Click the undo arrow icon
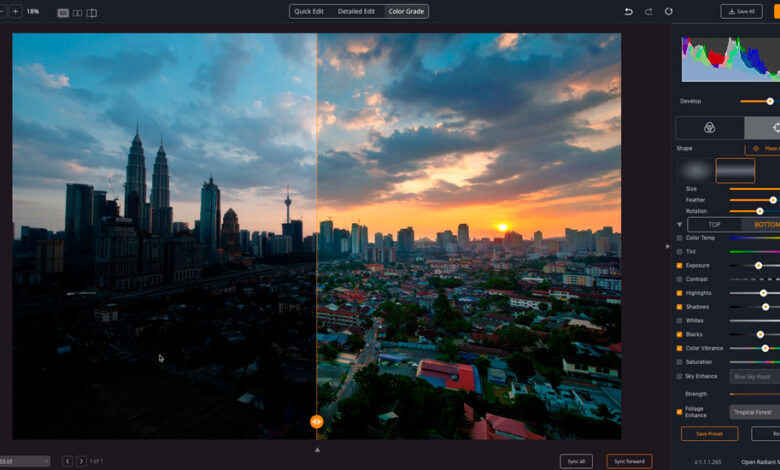 pyautogui.click(x=629, y=11)
